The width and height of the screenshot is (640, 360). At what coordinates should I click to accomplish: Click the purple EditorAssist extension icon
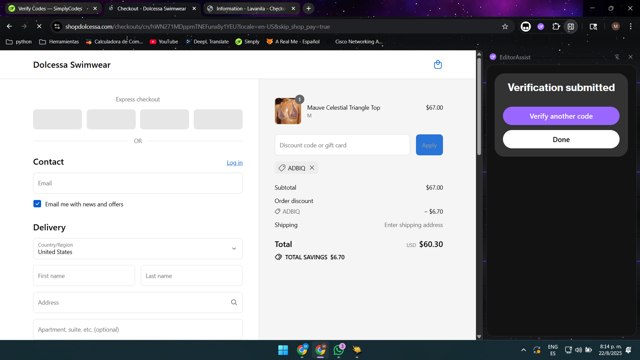coord(541,27)
